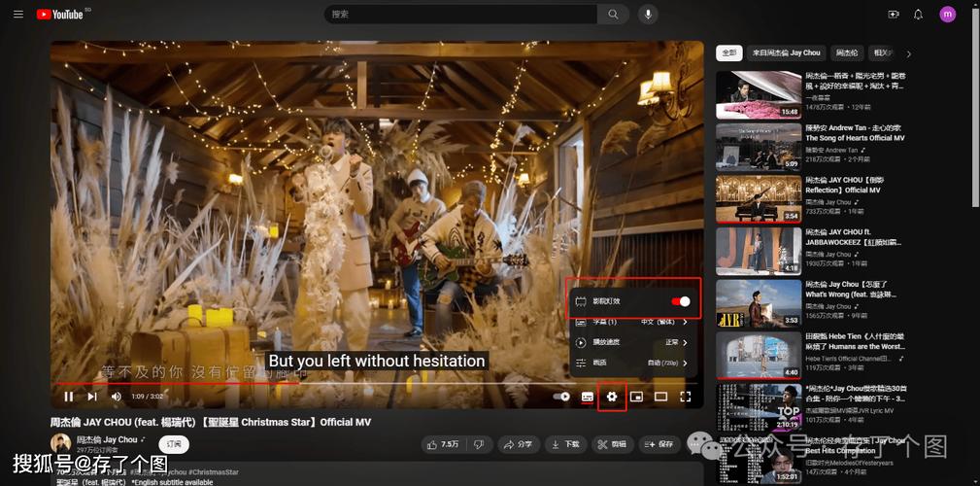Click the create video icon
This screenshot has height=486, width=980.
click(894, 15)
